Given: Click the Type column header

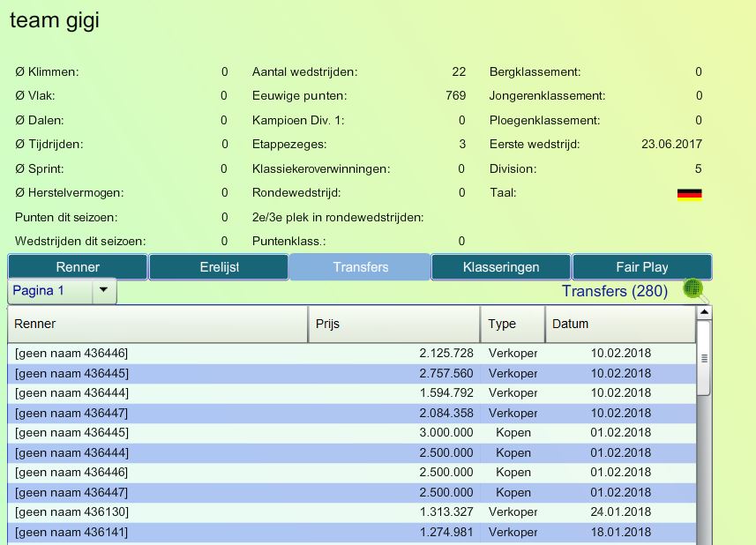Looking at the screenshot, I should pos(513,324).
